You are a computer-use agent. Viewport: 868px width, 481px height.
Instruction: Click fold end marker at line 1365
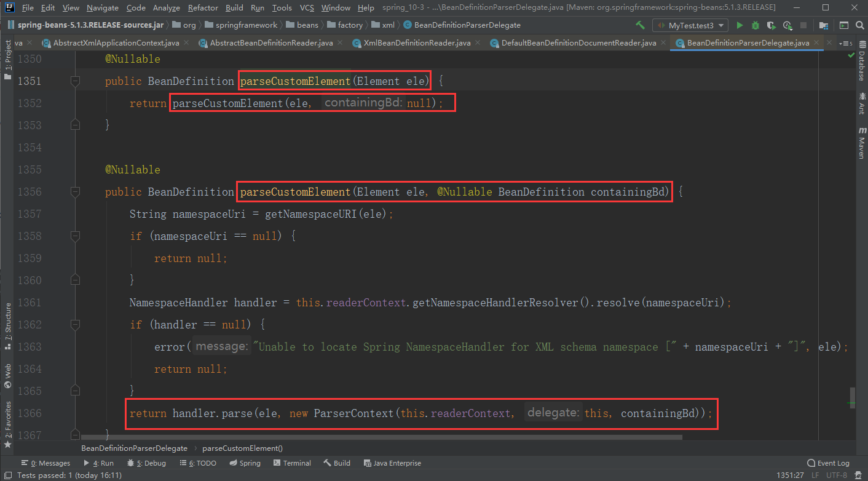click(x=75, y=391)
